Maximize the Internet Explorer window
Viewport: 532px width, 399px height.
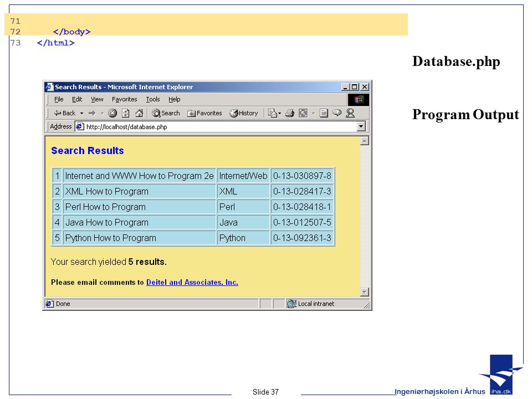(354, 87)
